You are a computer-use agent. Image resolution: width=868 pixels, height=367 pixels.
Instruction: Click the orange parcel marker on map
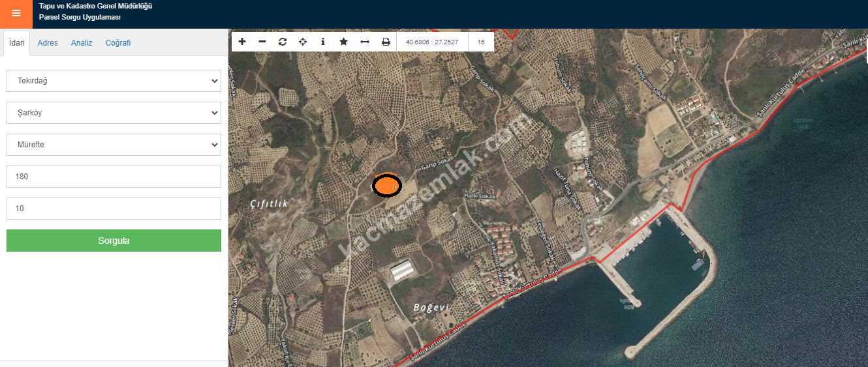point(386,186)
